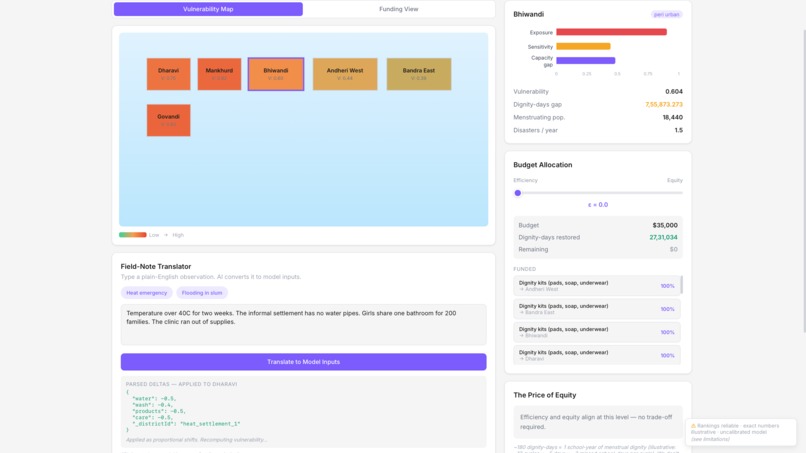Image resolution: width=806 pixels, height=453 pixels.
Task: Click the funded list scrollbar
Action: 682,285
